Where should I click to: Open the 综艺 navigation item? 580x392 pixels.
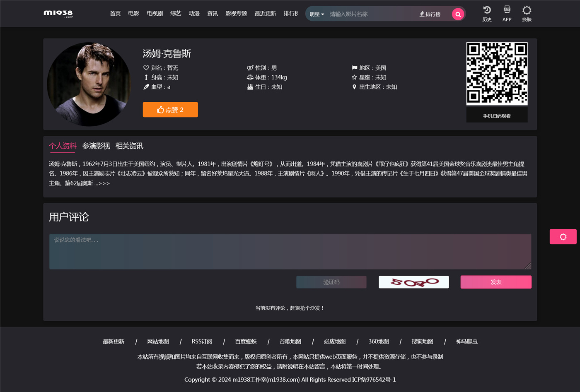(176, 14)
